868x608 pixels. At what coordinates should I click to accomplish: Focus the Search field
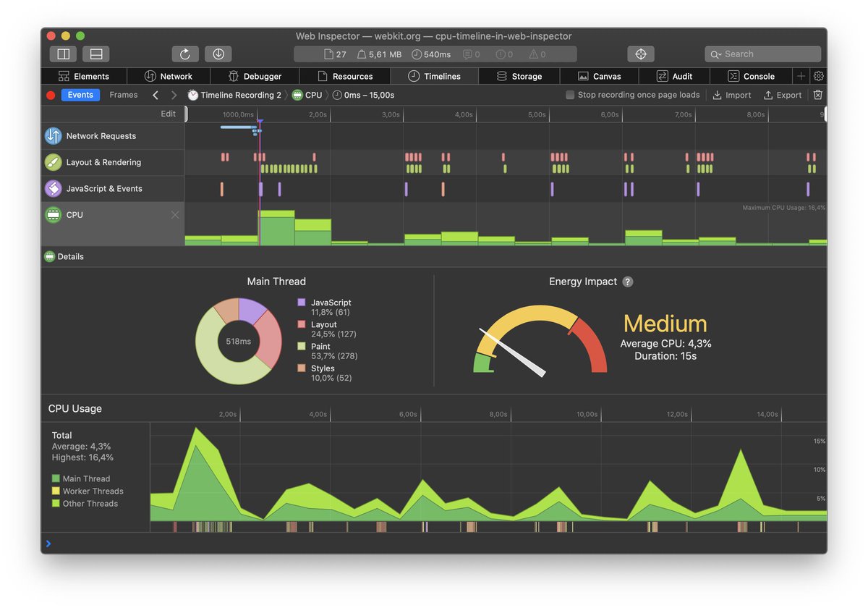763,54
